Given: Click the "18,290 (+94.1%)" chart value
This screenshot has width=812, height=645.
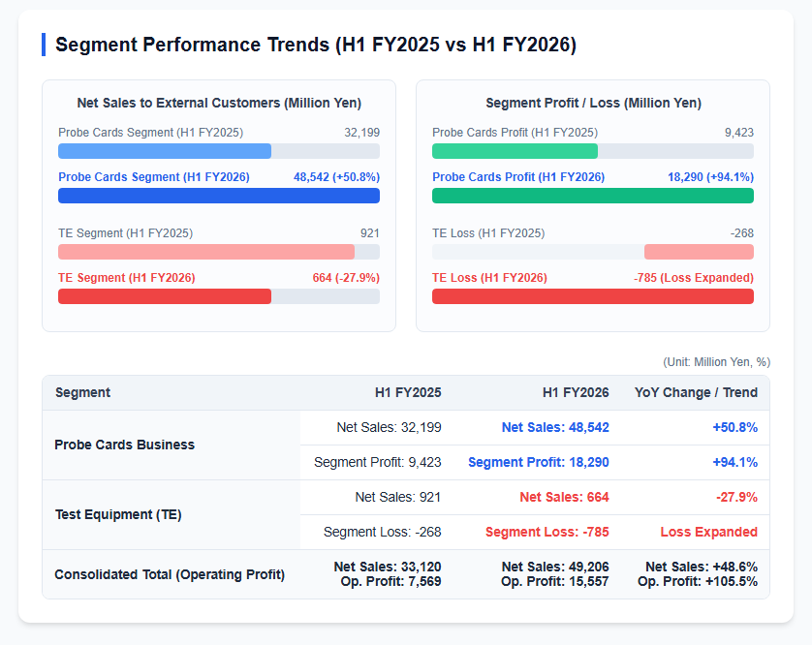Looking at the screenshot, I should click(x=710, y=177).
